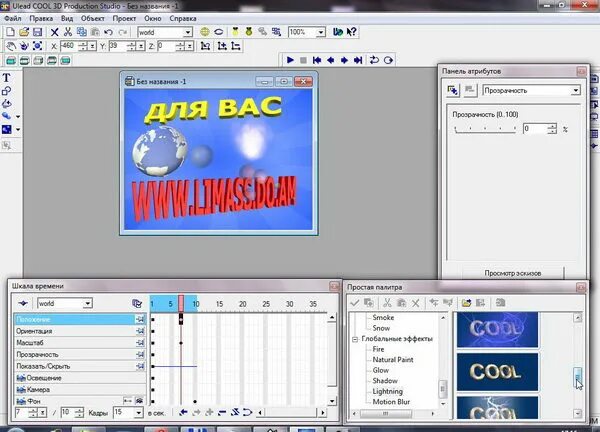Select Natural Paint effect
The width and height of the screenshot is (600, 432).
(393, 360)
